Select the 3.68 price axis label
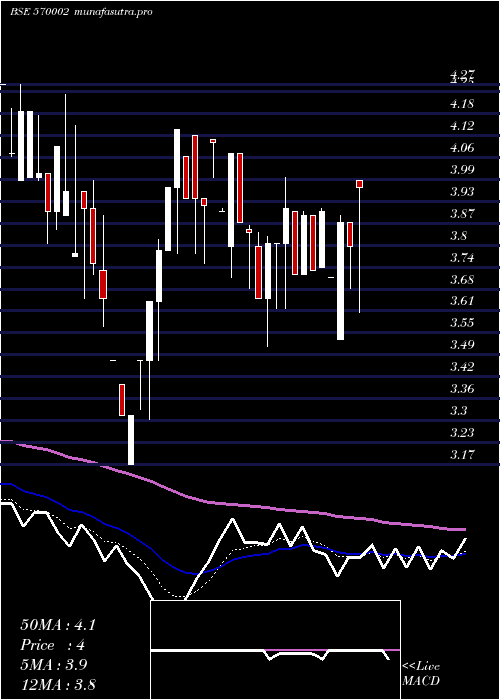The width and height of the screenshot is (500, 700). (462, 279)
